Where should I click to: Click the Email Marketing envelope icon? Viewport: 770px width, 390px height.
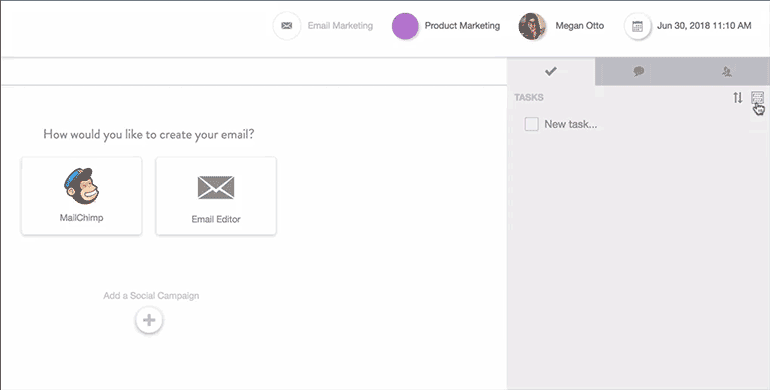[x=287, y=26]
